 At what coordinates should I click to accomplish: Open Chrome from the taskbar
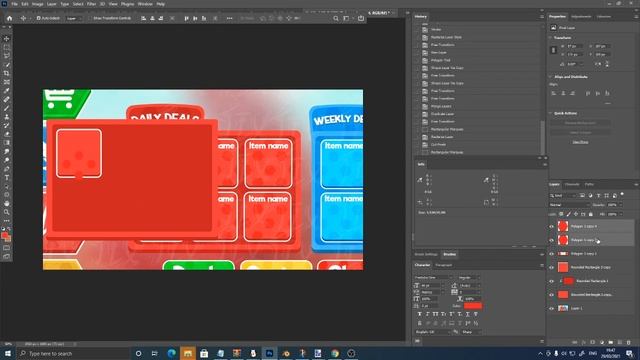coord(335,353)
